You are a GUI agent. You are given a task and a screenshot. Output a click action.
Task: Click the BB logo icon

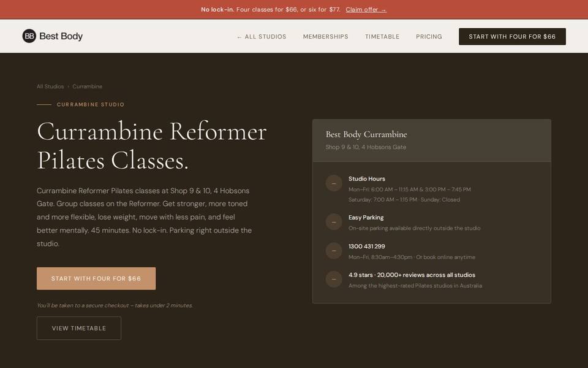pos(29,36)
